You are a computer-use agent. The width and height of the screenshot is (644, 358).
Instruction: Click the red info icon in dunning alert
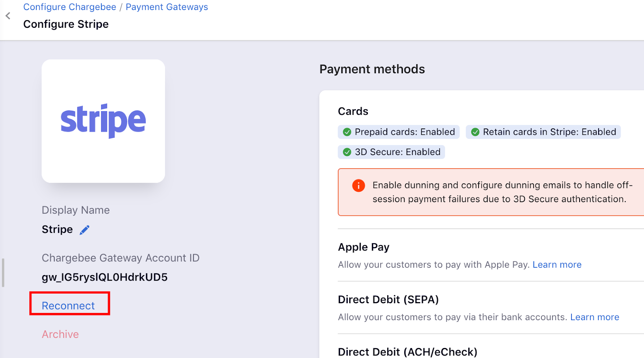358,186
